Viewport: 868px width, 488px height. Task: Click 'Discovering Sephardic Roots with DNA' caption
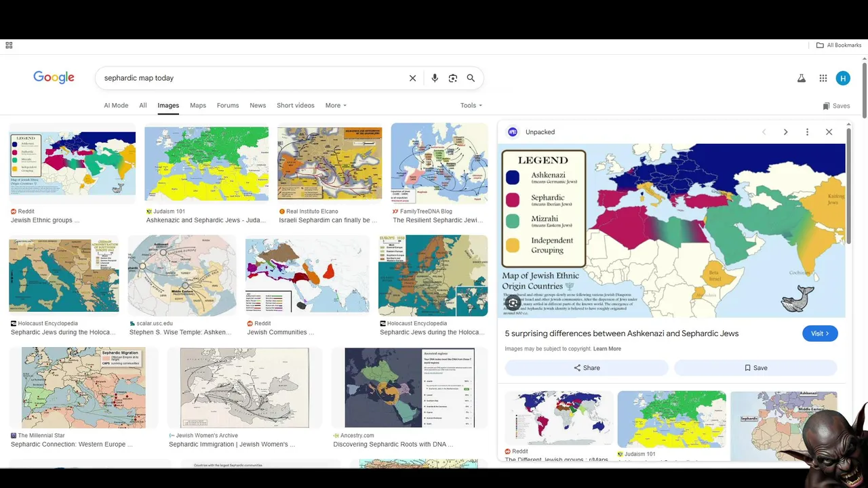click(393, 445)
